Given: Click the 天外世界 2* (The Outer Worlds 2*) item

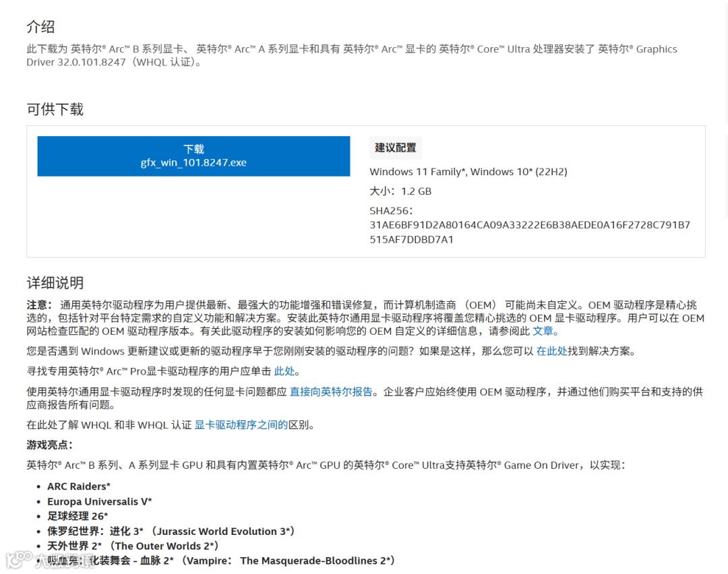Looking at the screenshot, I should pos(133,546).
